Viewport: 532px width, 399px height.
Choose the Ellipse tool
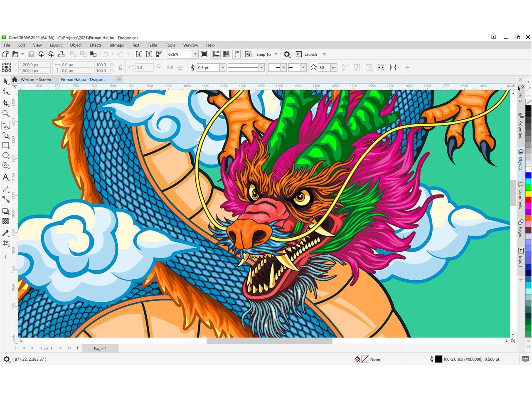(6, 155)
